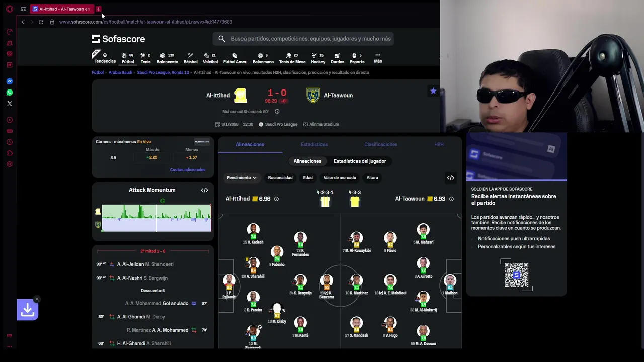Image resolution: width=644 pixels, height=362 pixels.
Task: Expand the Más sports menu
Action: pos(378,58)
